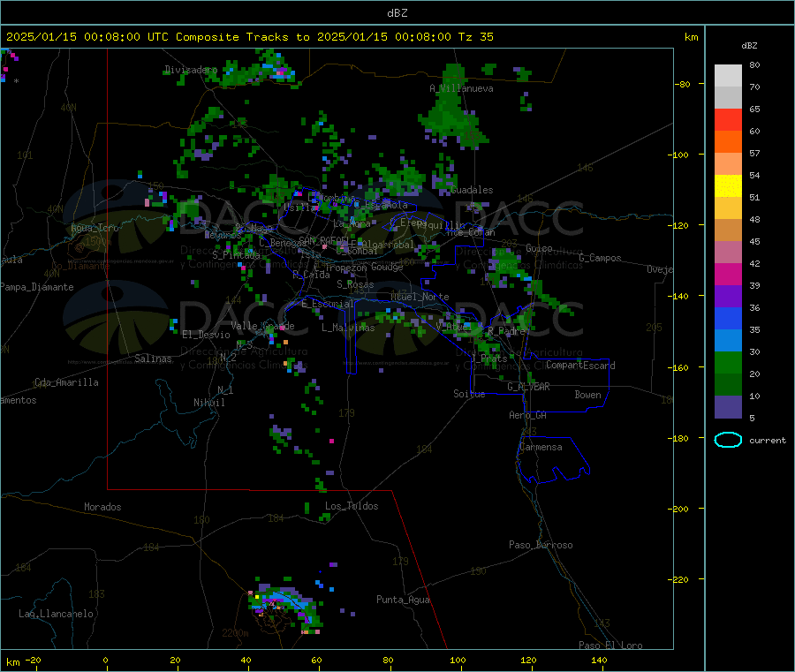The image size is (795, 672).
Task: Click the 'G_Campos' place label
Action: coord(600,258)
